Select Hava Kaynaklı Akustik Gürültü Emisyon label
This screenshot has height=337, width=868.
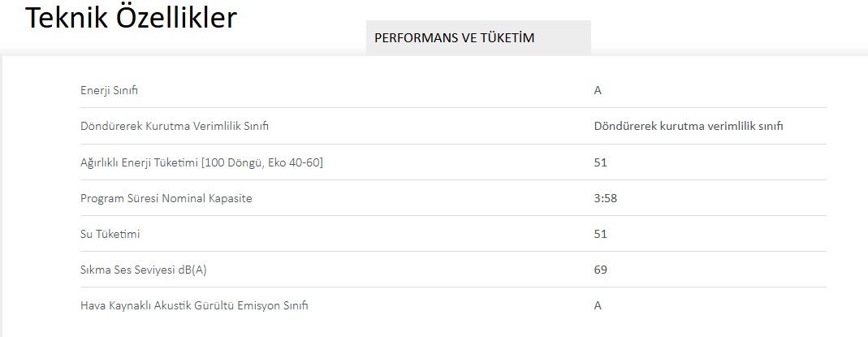[194, 305]
